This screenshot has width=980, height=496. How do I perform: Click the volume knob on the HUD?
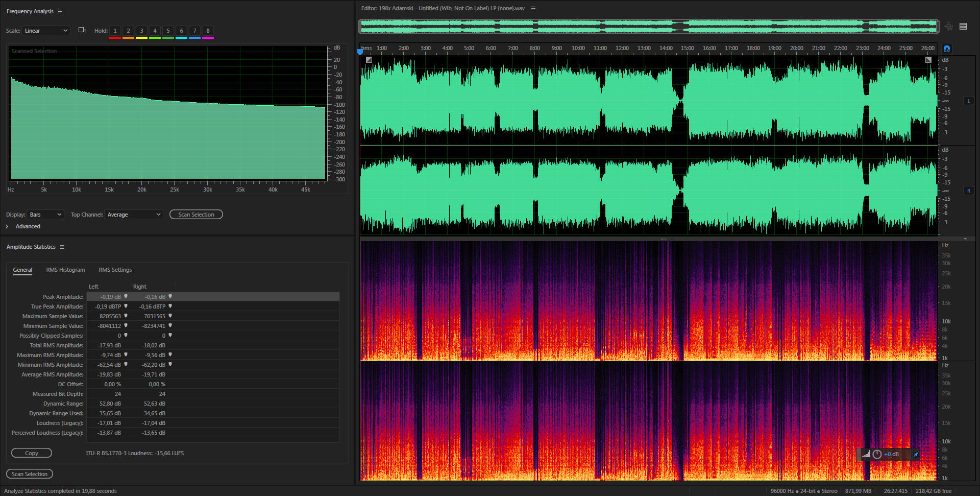tap(877, 454)
